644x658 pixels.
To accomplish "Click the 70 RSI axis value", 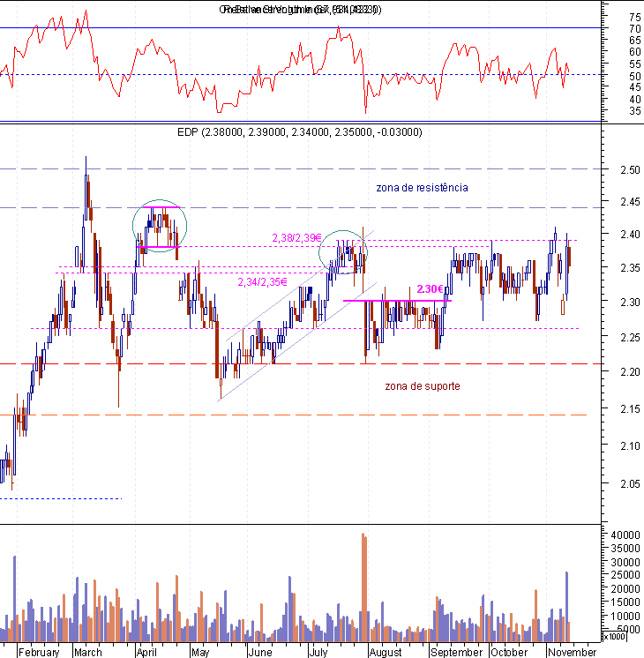I will coord(635,29).
